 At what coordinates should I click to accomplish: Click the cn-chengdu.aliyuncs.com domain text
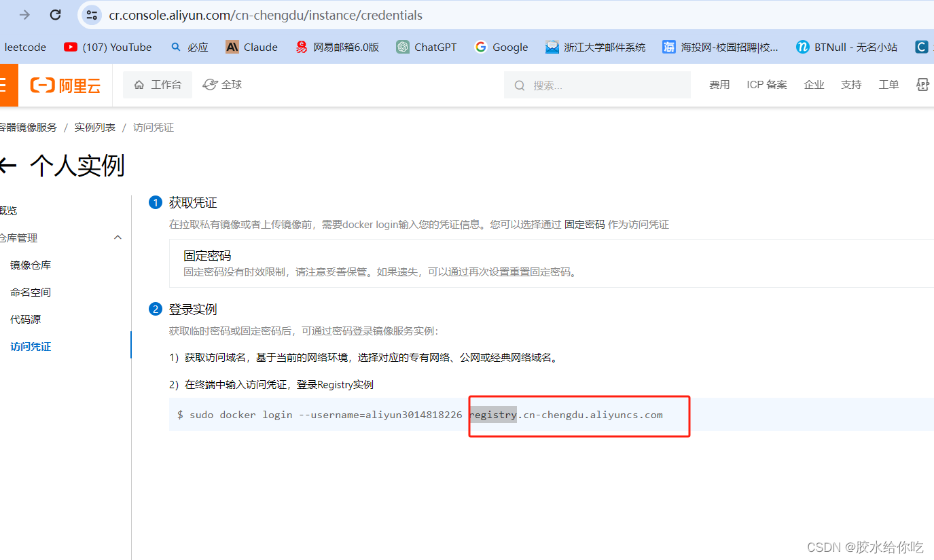593,415
